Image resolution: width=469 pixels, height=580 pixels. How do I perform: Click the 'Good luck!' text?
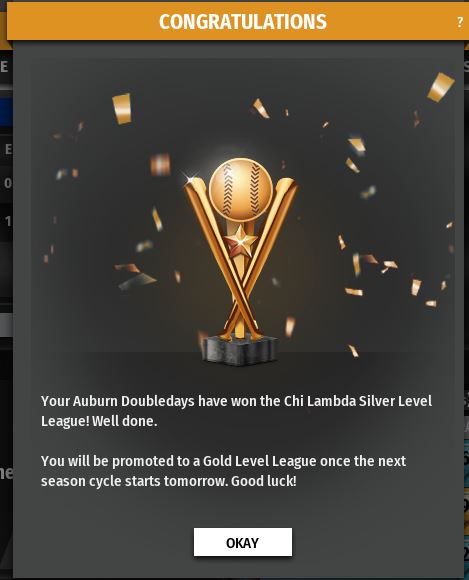(264, 481)
